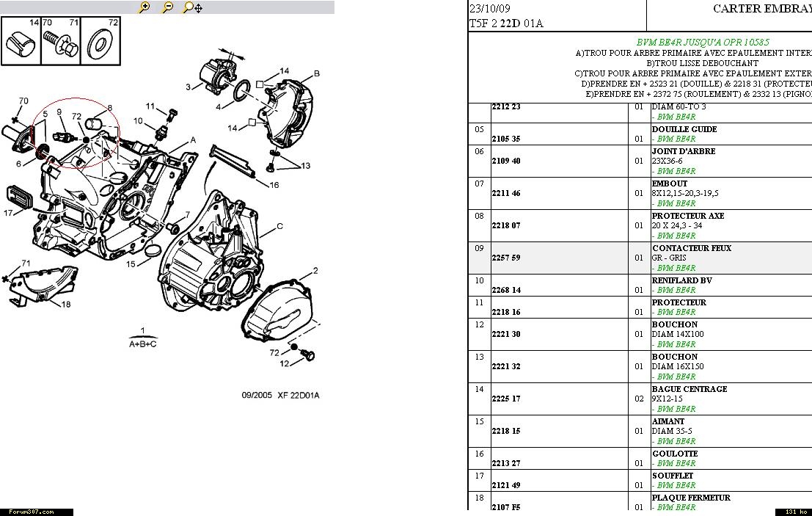812x516 pixels.
Task: Click callout number 7 in the diagram
Action: click(x=188, y=214)
